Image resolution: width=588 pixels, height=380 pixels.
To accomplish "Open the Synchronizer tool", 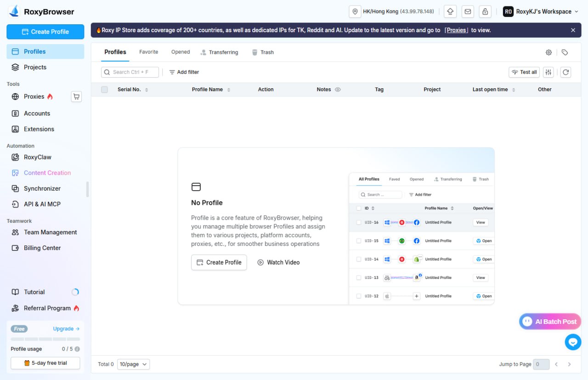I will coord(45,188).
